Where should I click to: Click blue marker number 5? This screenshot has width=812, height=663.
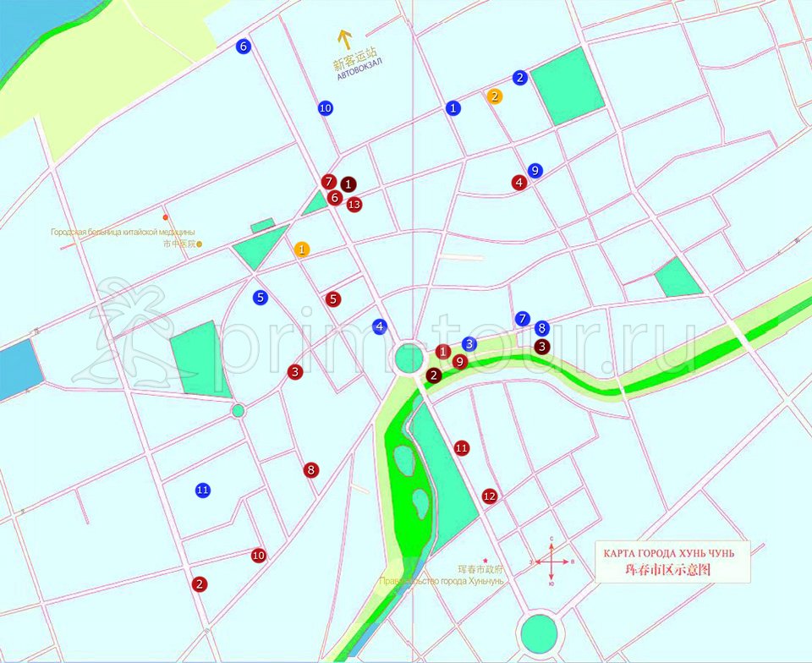click(x=261, y=297)
